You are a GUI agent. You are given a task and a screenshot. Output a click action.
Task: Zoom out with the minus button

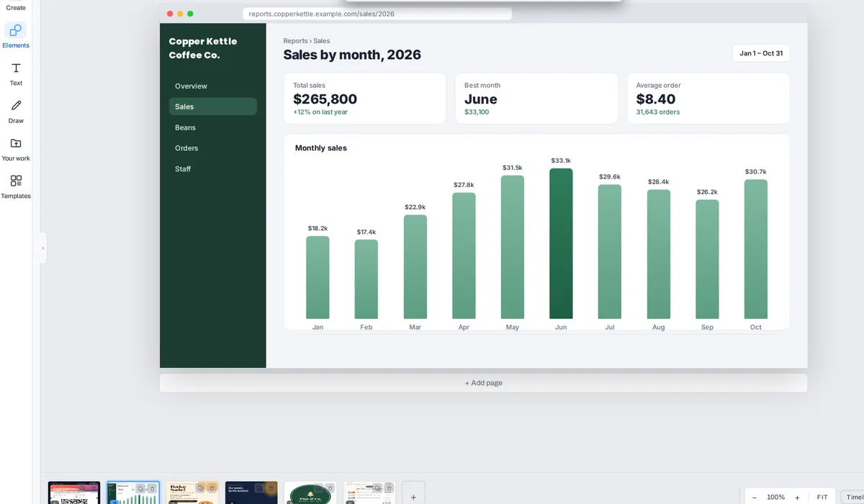pyautogui.click(x=755, y=498)
